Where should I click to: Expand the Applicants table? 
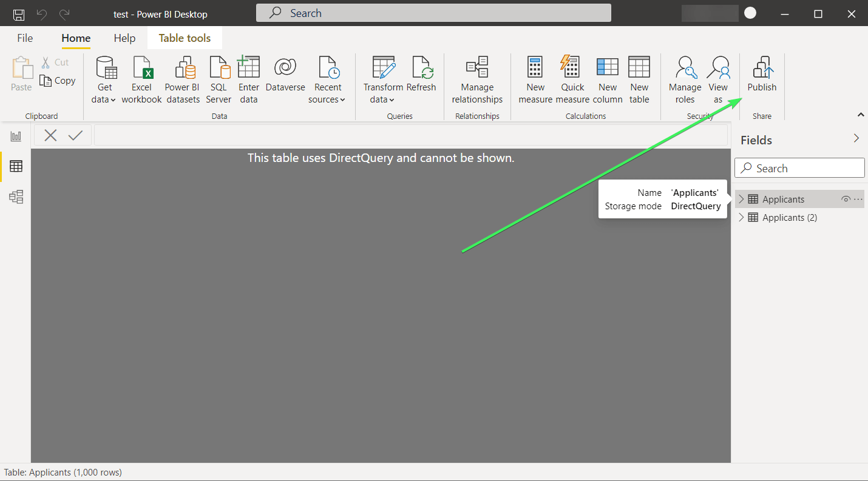point(741,199)
